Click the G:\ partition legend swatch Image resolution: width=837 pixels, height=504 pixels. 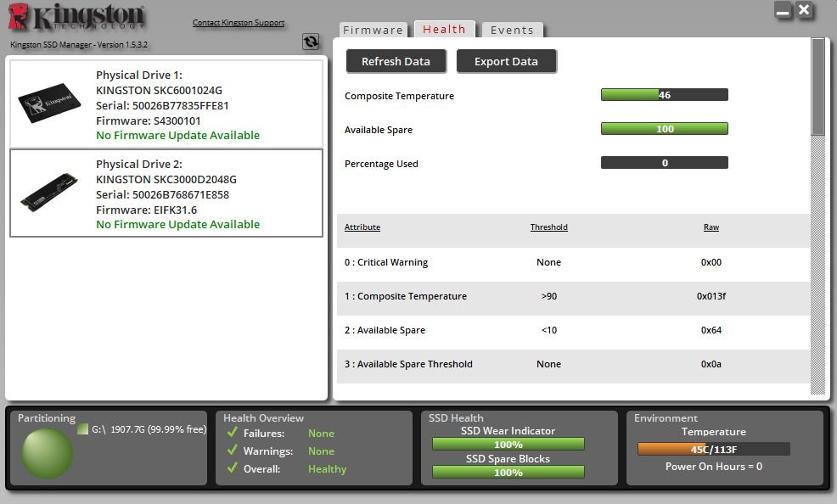coord(82,428)
